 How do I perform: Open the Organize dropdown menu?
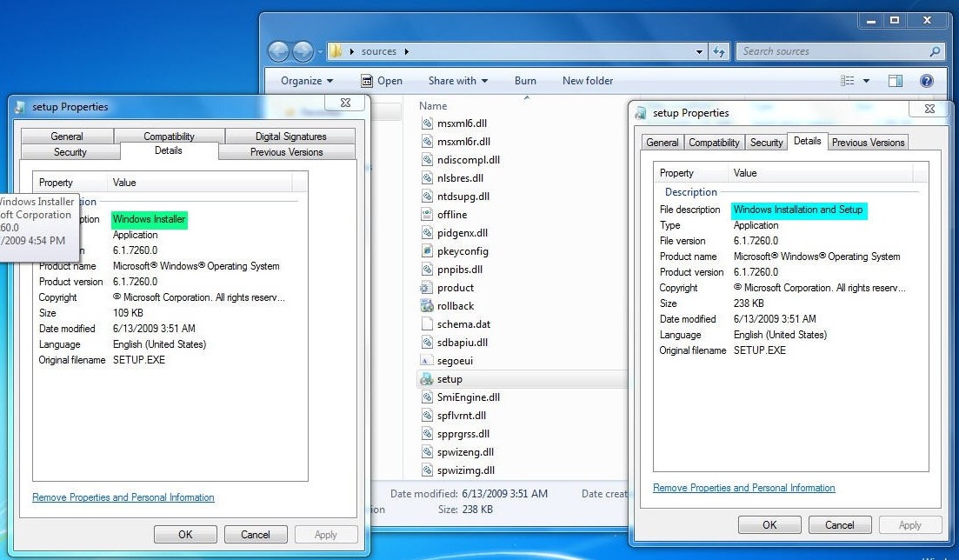click(x=307, y=81)
